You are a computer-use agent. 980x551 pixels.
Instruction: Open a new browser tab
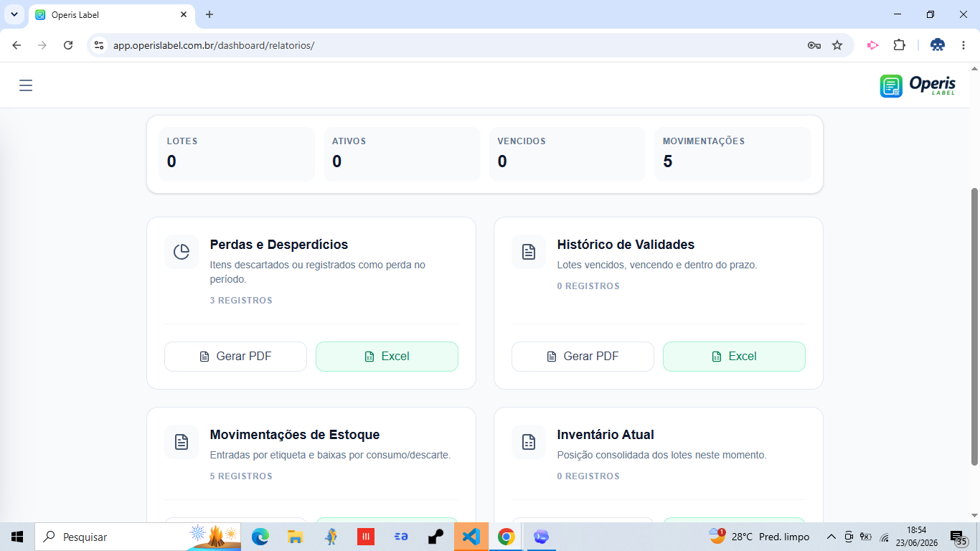click(209, 14)
